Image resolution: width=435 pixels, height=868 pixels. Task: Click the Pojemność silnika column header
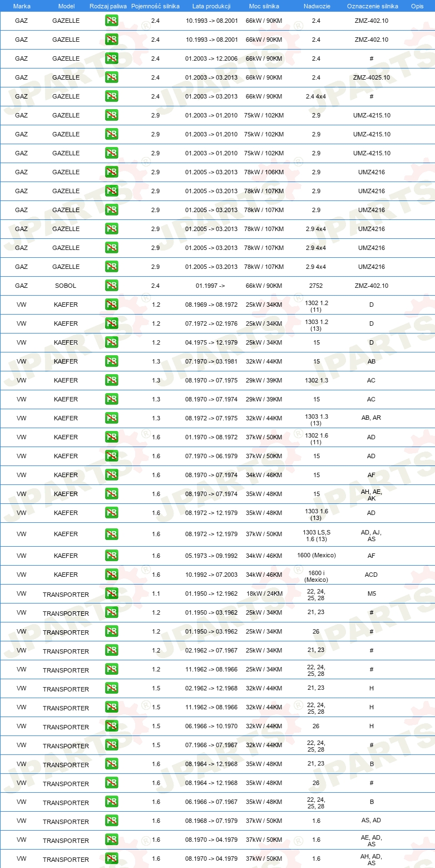click(155, 6)
